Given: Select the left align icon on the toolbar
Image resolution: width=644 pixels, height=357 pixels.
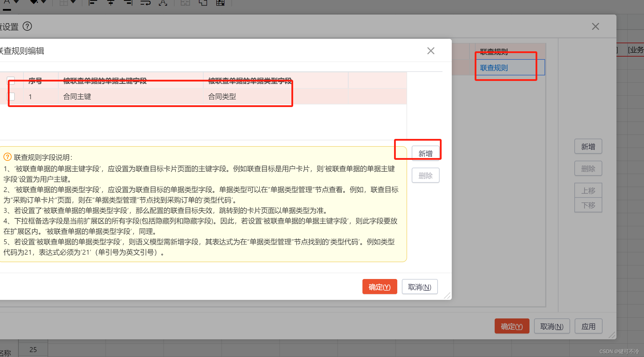Looking at the screenshot, I should click(x=93, y=3).
